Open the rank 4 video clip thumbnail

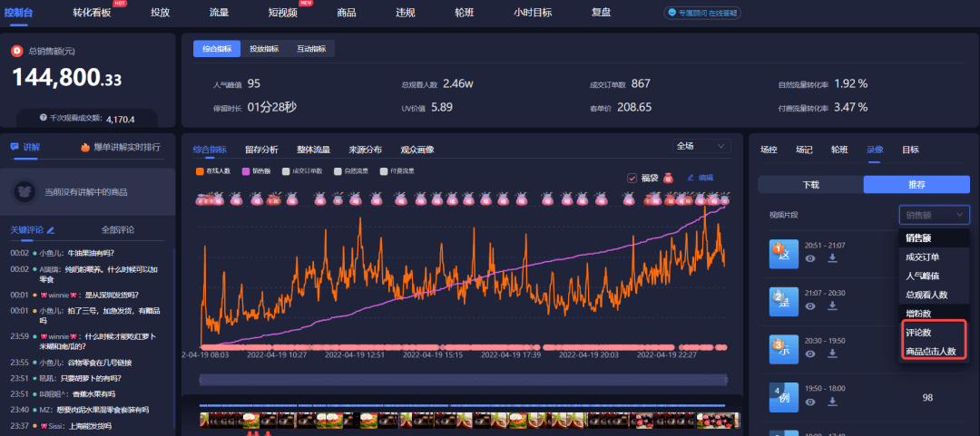784,397
